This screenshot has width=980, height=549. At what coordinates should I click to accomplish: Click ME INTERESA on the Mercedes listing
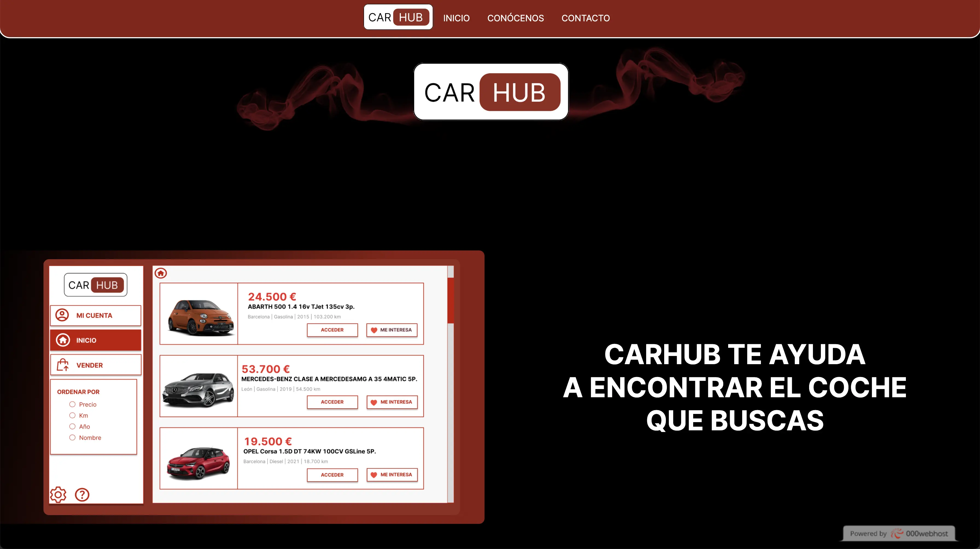click(x=392, y=402)
